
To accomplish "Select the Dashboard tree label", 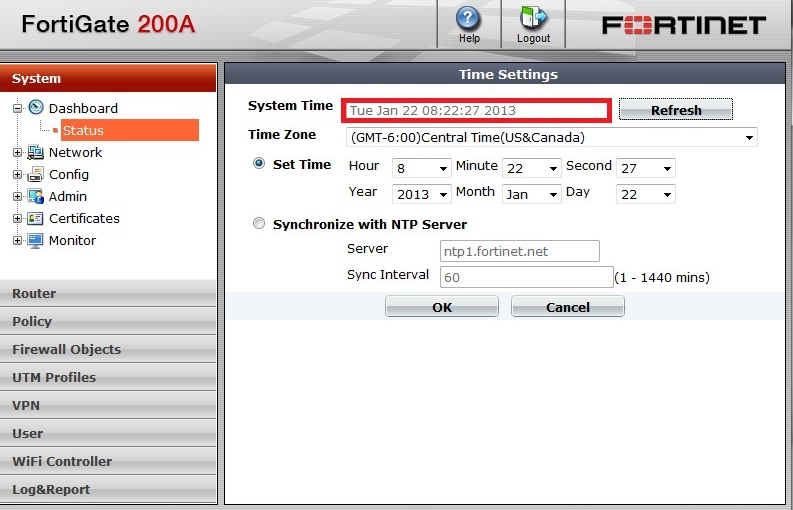I will pyautogui.click(x=83, y=108).
